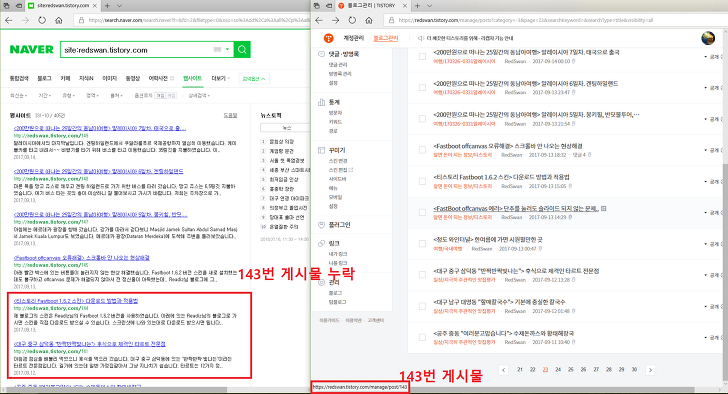Click the 링크 chain icon
Viewport: 728px width, 394px height.
point(321,243)
